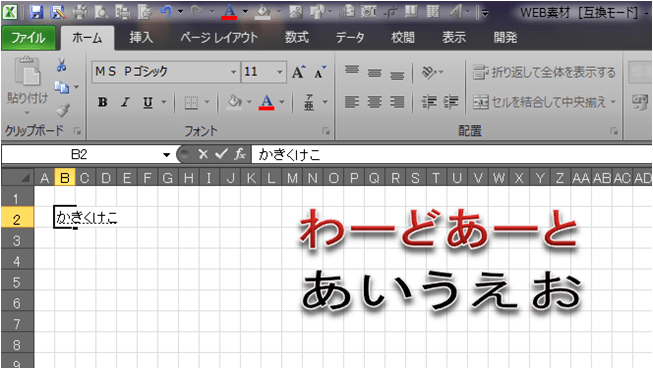Viewport: 653px width, 369px height.
Task: Select row 5 header
Action: [x=17, y=282]
